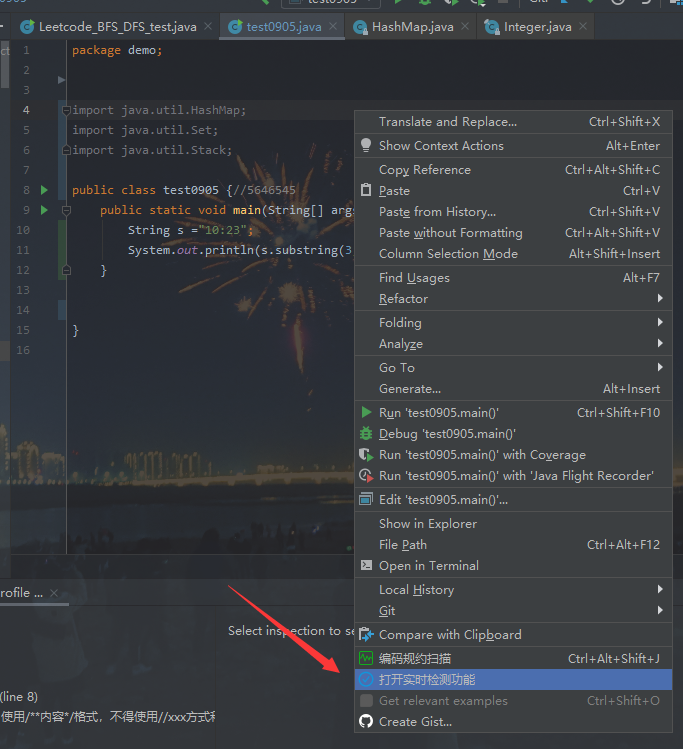
Task: Click class name test0905 in code
Action: tap(191, 190)
